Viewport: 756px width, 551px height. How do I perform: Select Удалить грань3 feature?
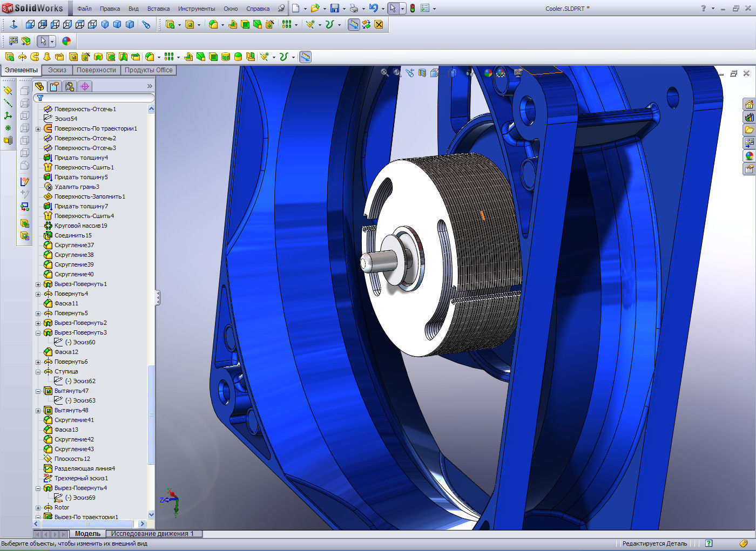77,187
